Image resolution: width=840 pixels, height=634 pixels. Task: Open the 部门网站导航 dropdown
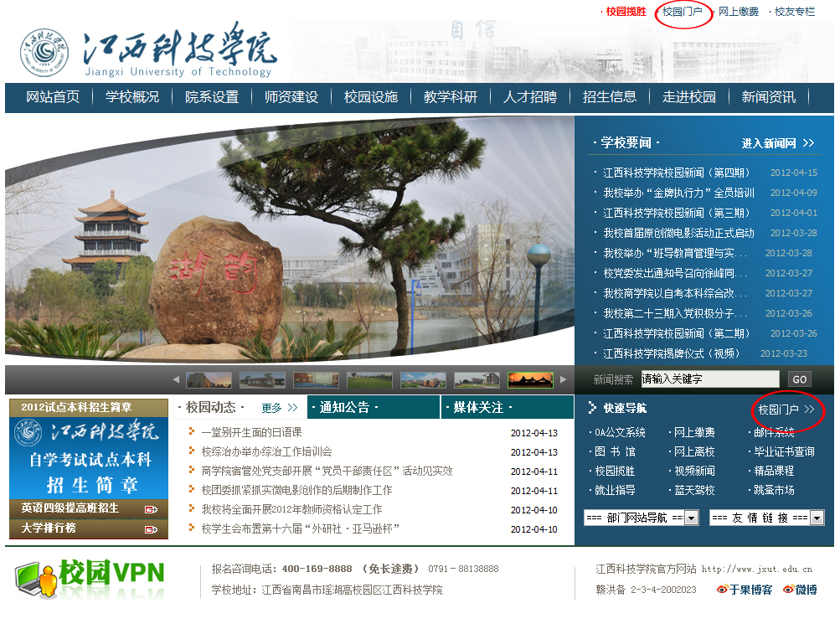click(691, 518)
